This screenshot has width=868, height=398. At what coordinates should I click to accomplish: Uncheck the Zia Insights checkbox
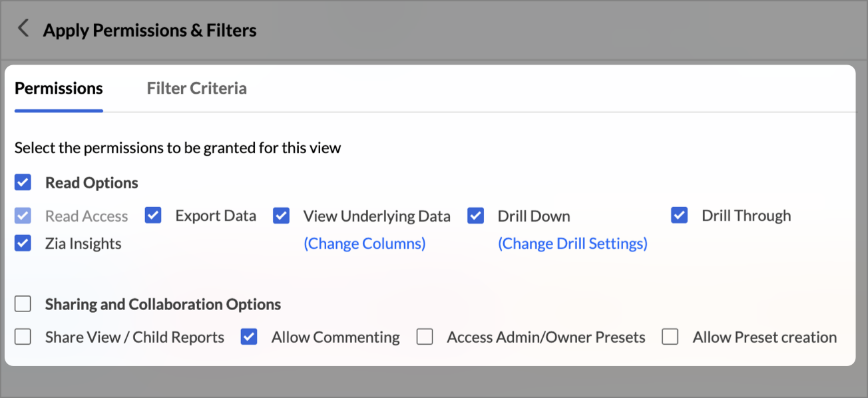(x=23, y=243)
